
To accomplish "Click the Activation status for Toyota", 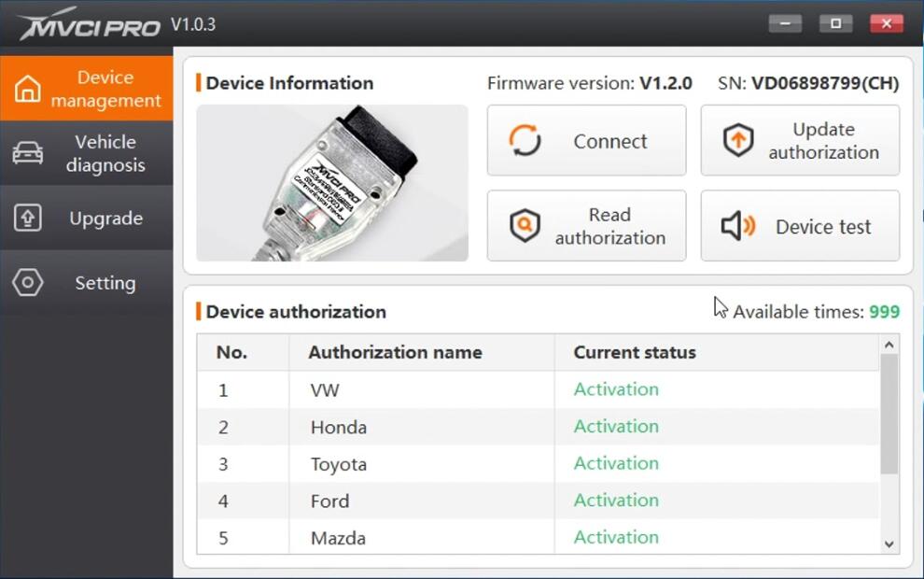I will click(616, 463).
